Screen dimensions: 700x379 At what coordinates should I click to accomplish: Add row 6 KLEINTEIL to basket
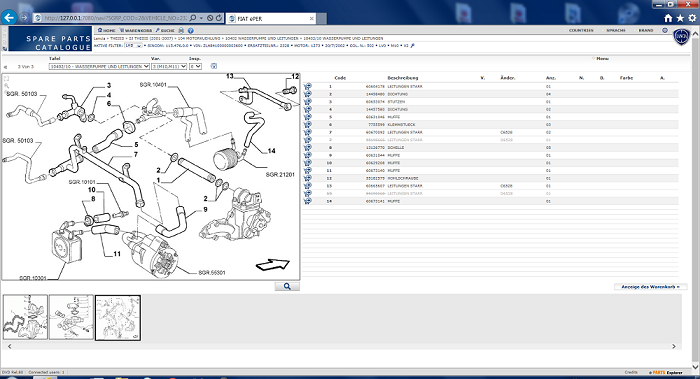pos(308,125)
